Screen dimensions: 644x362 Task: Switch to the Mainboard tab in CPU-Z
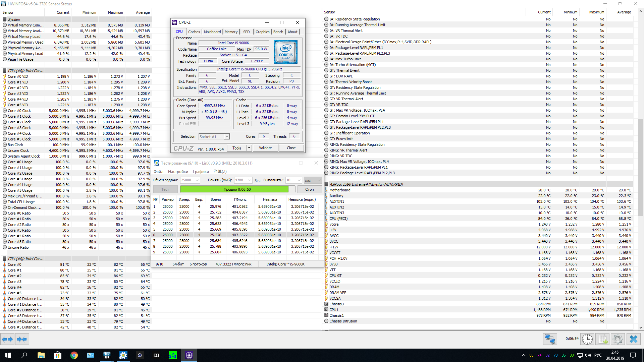212,32
